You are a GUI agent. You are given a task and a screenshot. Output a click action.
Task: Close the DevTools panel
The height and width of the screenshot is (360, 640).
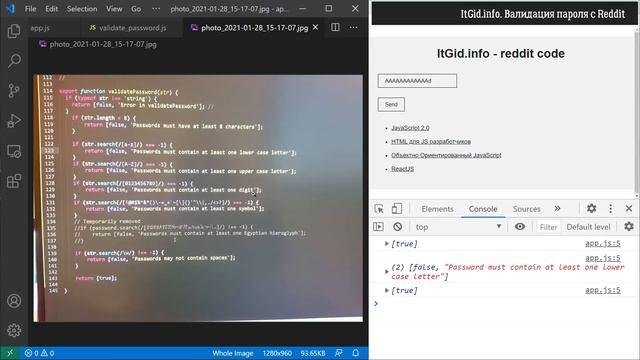(629, 209)
